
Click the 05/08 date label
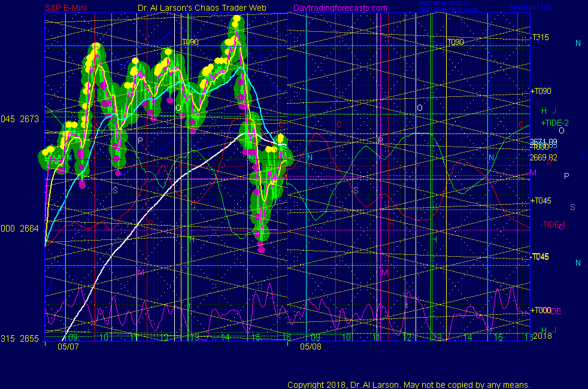tap(311, 346)
